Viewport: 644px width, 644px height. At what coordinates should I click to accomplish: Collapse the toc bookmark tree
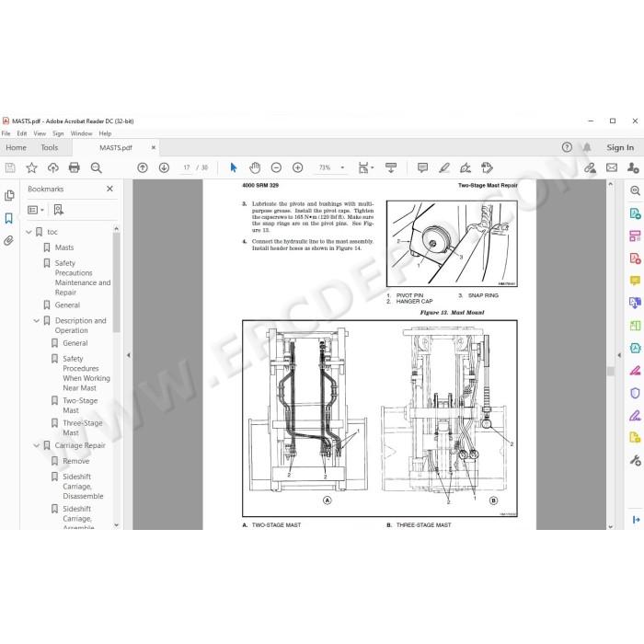pos(29,232)
